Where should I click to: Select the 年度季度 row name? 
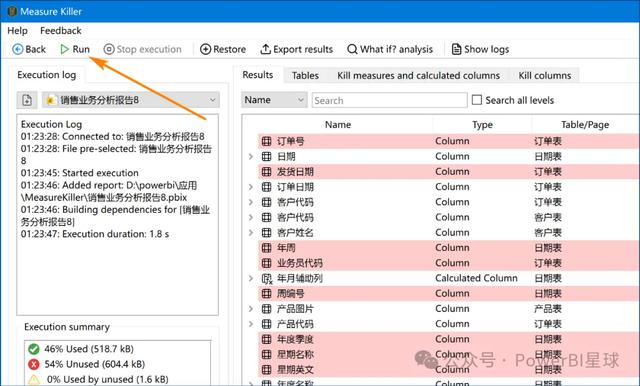[295, 339]
